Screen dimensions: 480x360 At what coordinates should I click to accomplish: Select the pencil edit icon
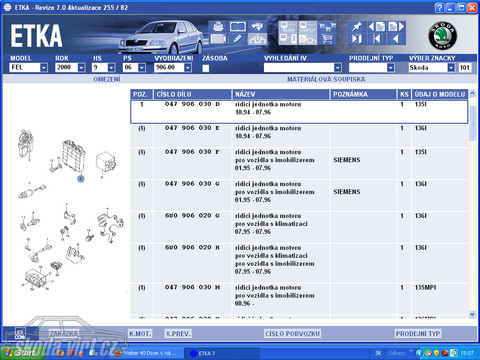237,39
